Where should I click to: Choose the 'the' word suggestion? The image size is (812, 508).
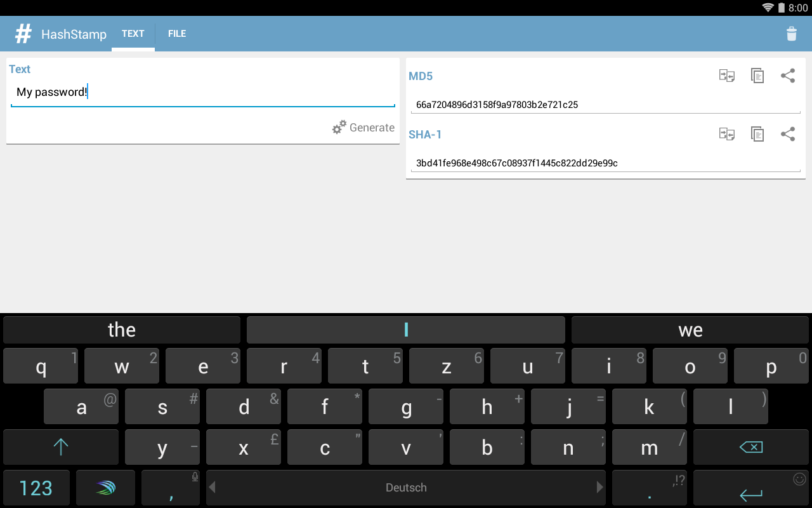[x=122, y=330]
